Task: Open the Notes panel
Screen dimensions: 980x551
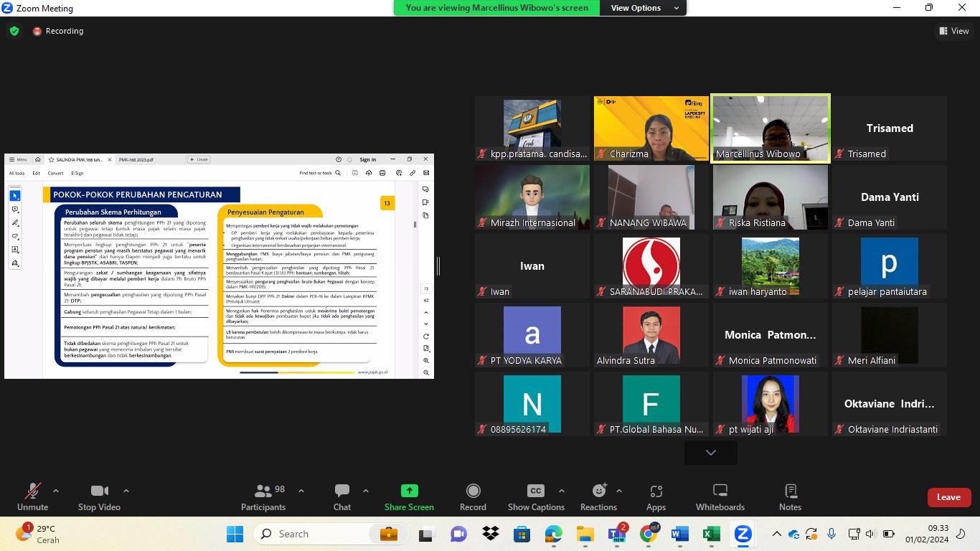Action: click(x=790, y=496)
